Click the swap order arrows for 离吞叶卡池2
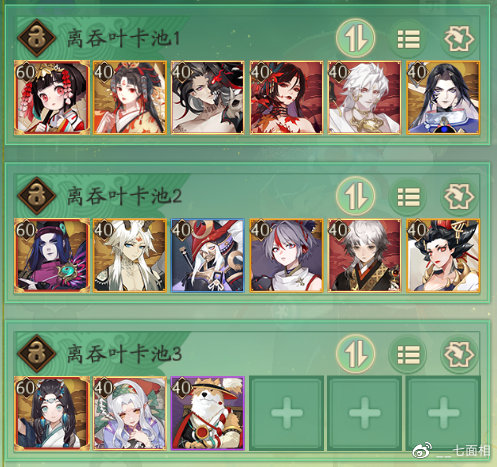Screen dimensions: 497x467 (x=355, y=196)
